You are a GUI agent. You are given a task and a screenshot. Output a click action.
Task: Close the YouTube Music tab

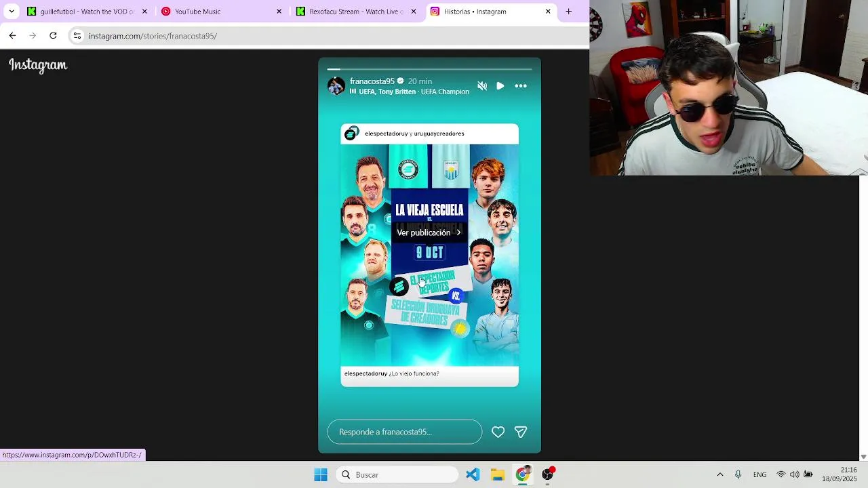(279, 12)
